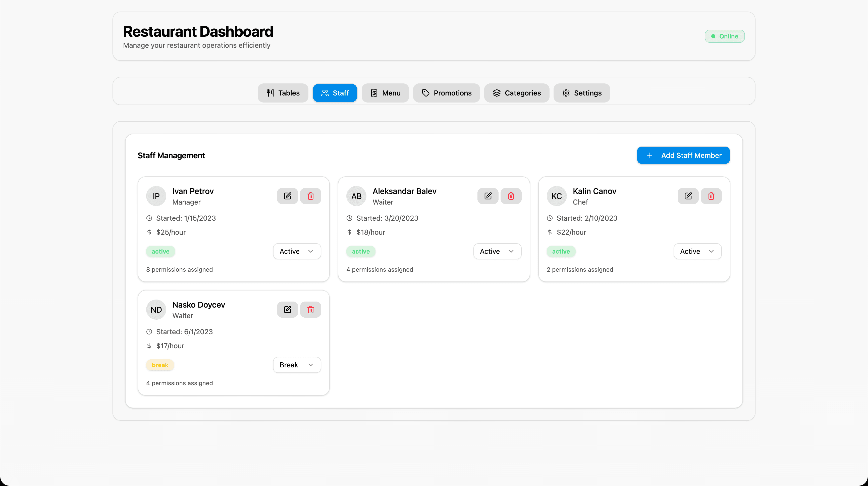The image size is (868, 486).
Task: Click Add Staff Member button
Action: [x=683, y=155]
